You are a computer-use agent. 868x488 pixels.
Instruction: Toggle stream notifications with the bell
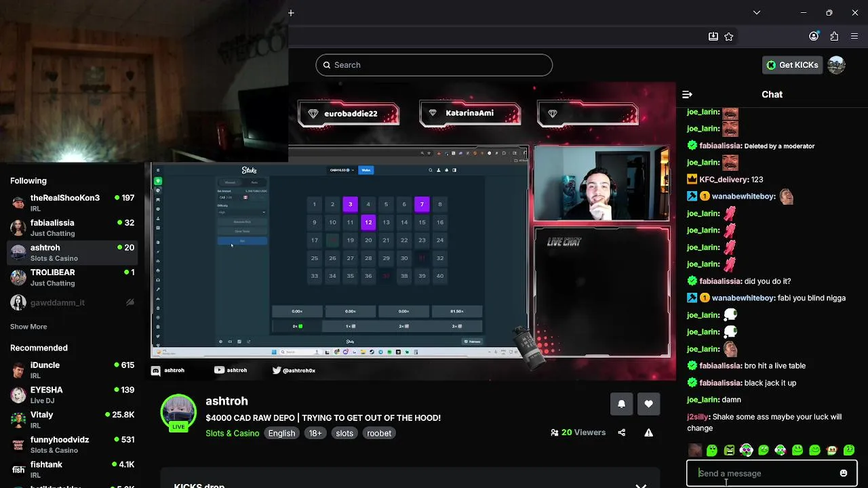(621, 404)
